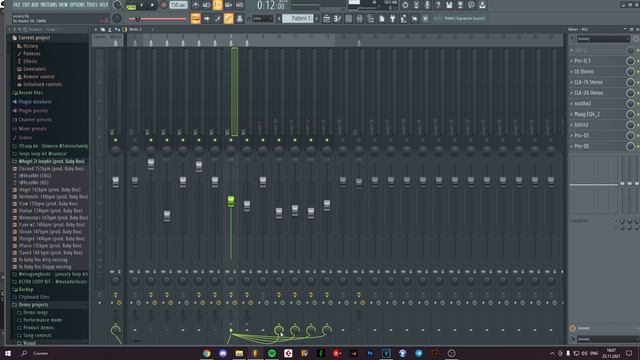Screen dimensions: 640x360
Task: Click the undo history circular icon
Action: (405, 5)
